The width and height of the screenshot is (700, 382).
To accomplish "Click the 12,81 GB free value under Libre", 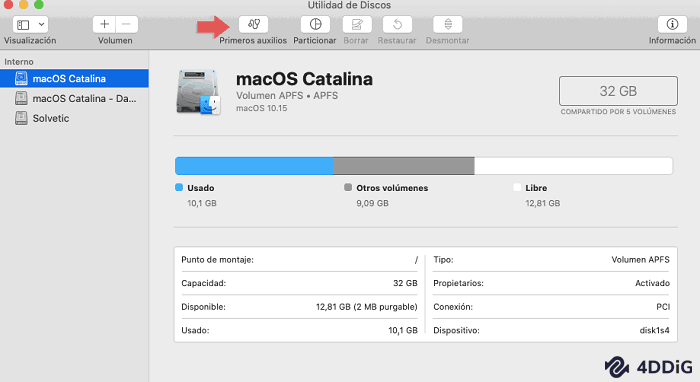I will click(542, 203).
